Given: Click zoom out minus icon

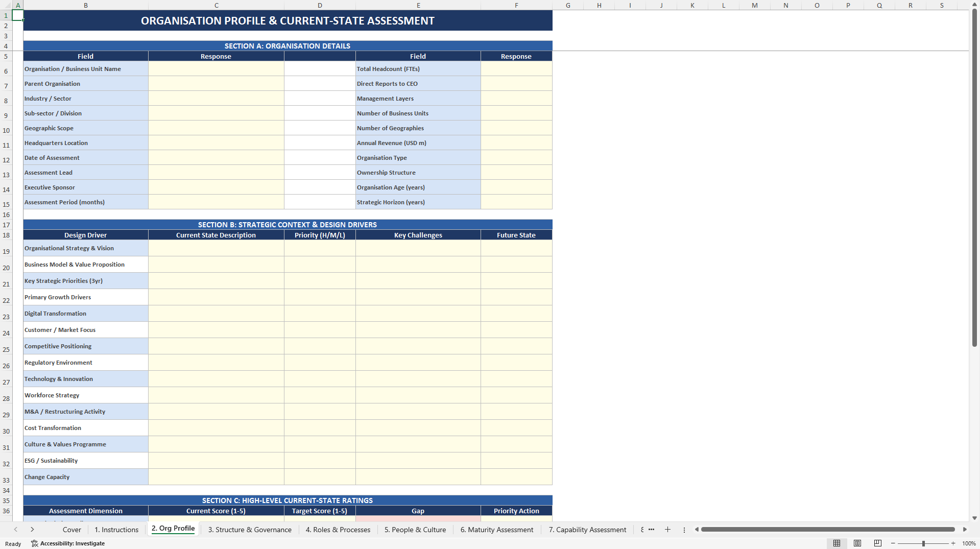Looking at the screenshot, I should click(893, 543).
